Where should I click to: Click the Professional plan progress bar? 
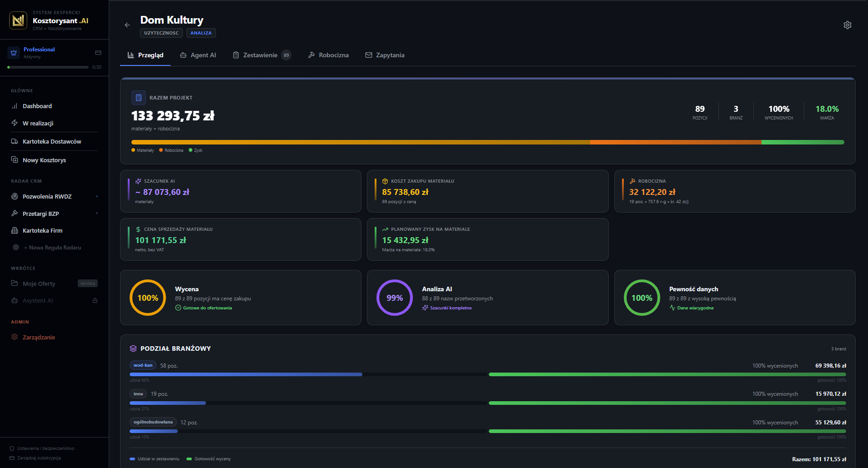point(47,67)
